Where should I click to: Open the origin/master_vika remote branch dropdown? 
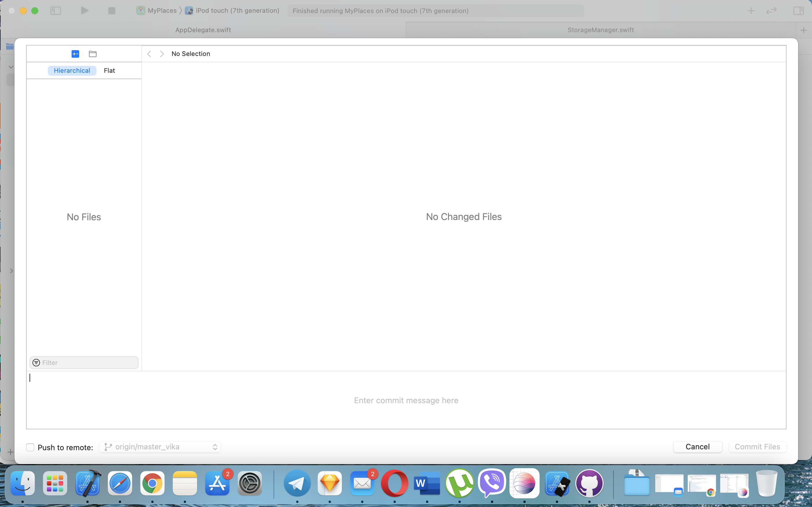pyautogui.click(x=160, y=447)
